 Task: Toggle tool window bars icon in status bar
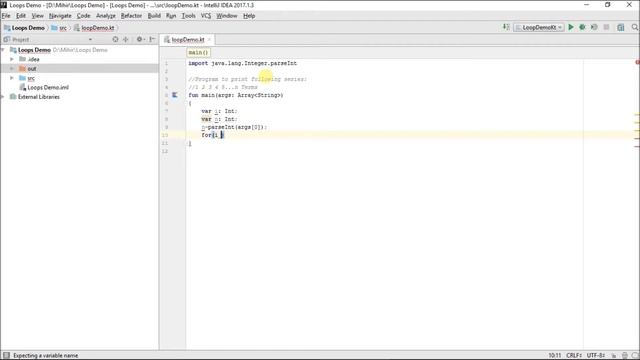click(6, 356)
